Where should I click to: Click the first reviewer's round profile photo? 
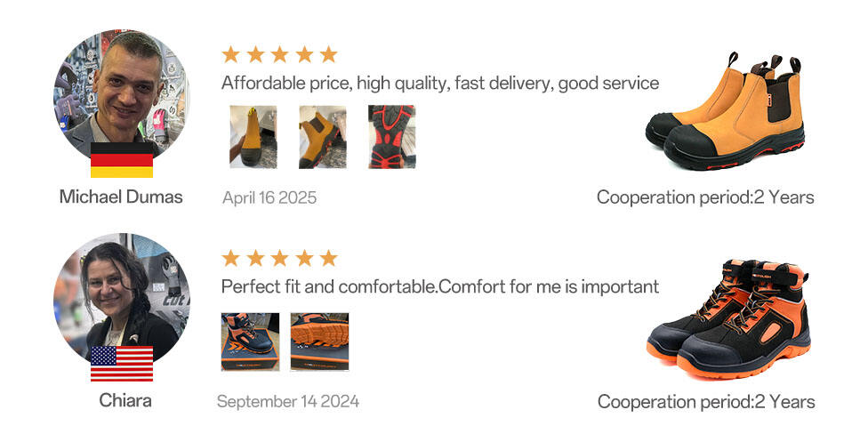click(121, 93)
